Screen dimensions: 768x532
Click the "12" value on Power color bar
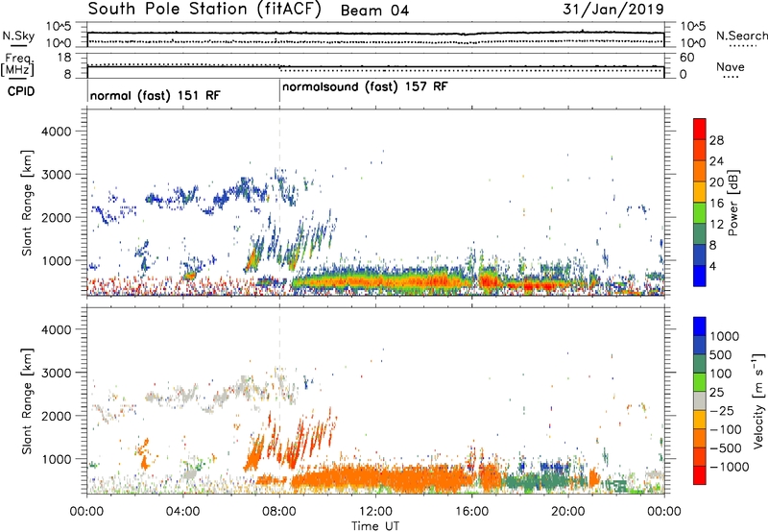coord(716,224)
